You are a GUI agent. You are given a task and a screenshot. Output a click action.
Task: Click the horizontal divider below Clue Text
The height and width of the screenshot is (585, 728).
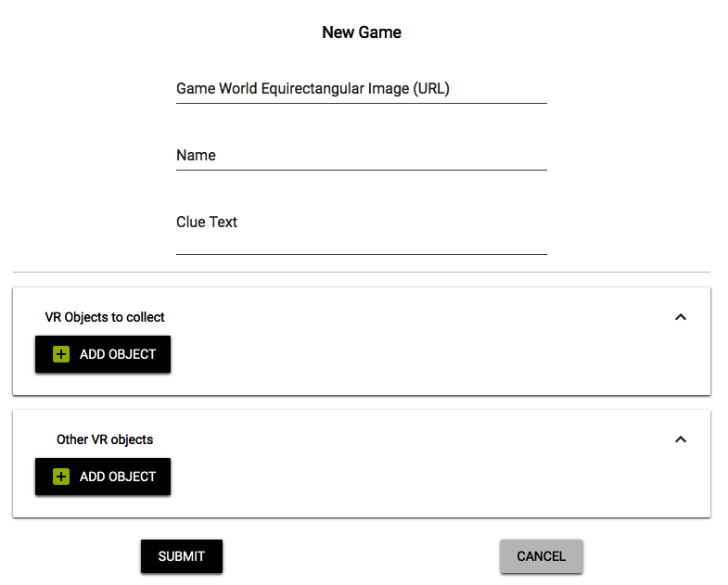coord(362,272)
